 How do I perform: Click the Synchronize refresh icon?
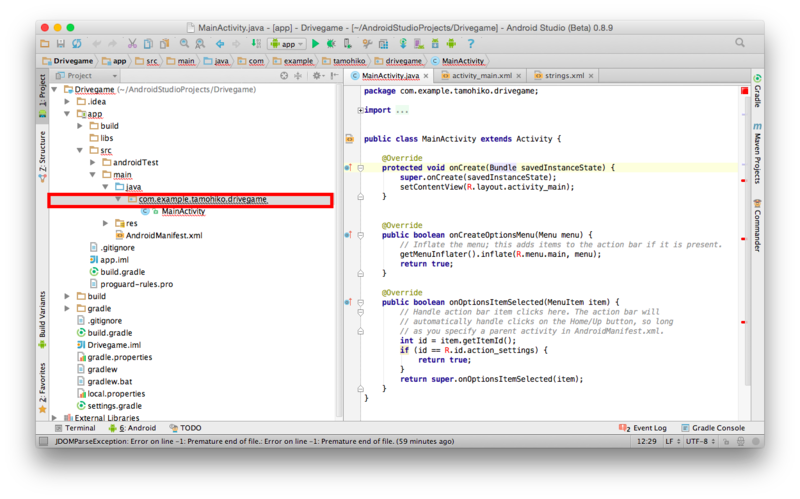coord(77,44)
